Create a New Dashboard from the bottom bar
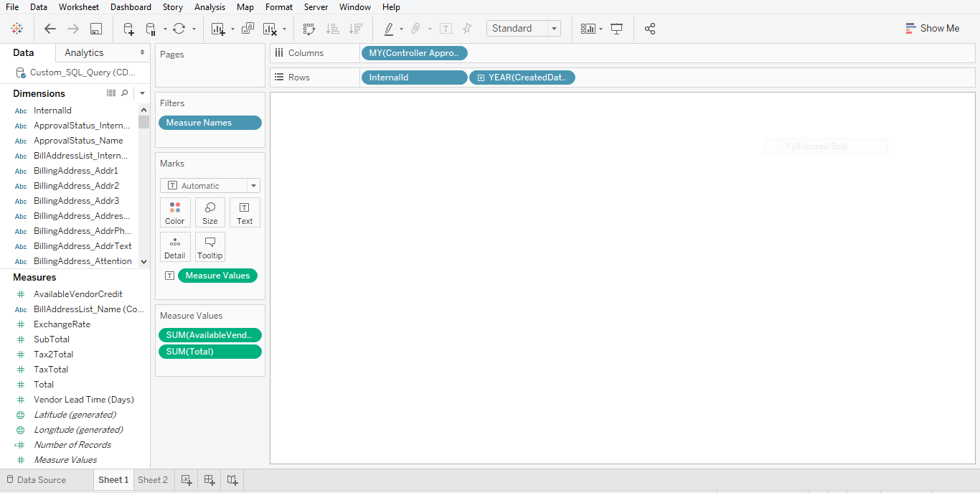 (x=209, y=479)
